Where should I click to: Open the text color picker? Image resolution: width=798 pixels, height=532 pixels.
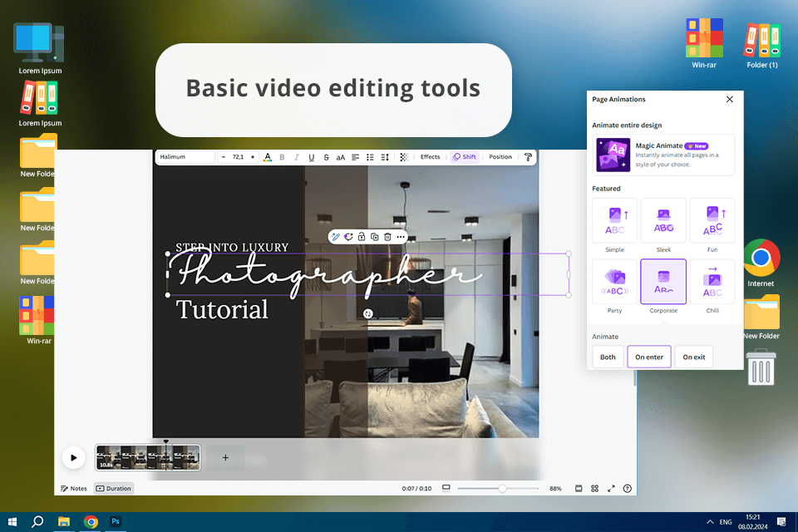(x=267, y=157)
